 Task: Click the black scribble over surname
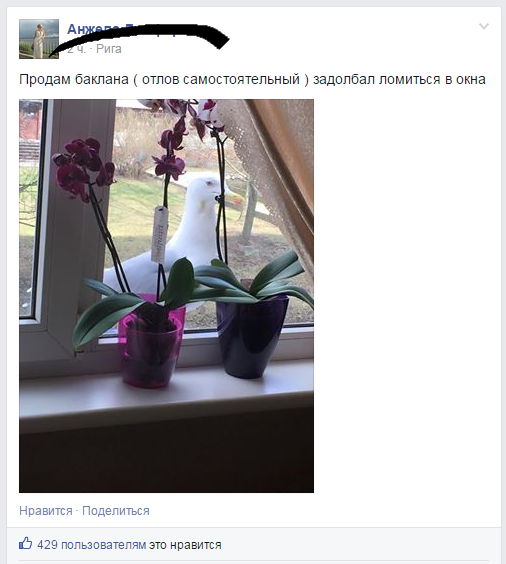pos(142,37)
